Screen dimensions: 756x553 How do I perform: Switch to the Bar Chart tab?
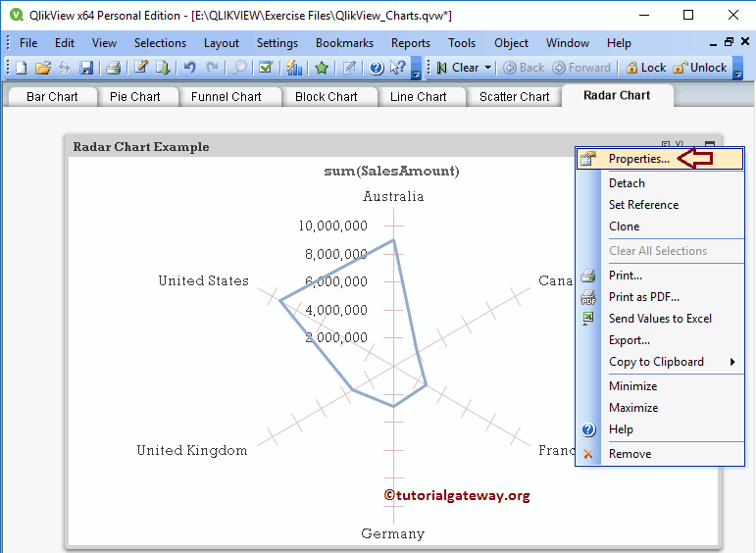pos(52,96)
